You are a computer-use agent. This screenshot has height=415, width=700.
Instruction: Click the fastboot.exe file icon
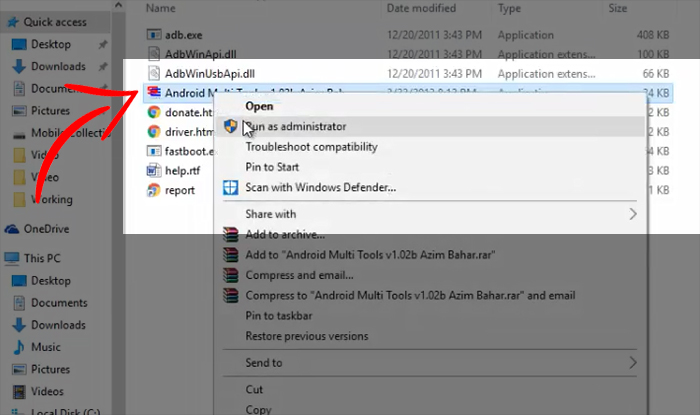coord(154,151)
